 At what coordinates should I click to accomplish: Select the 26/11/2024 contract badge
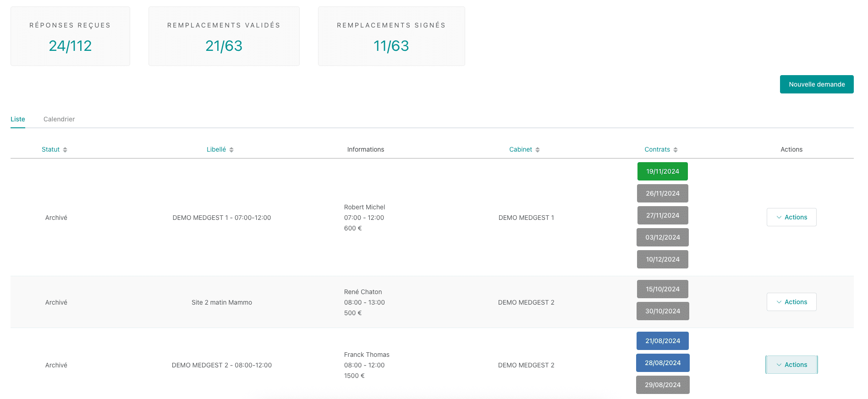662,193
